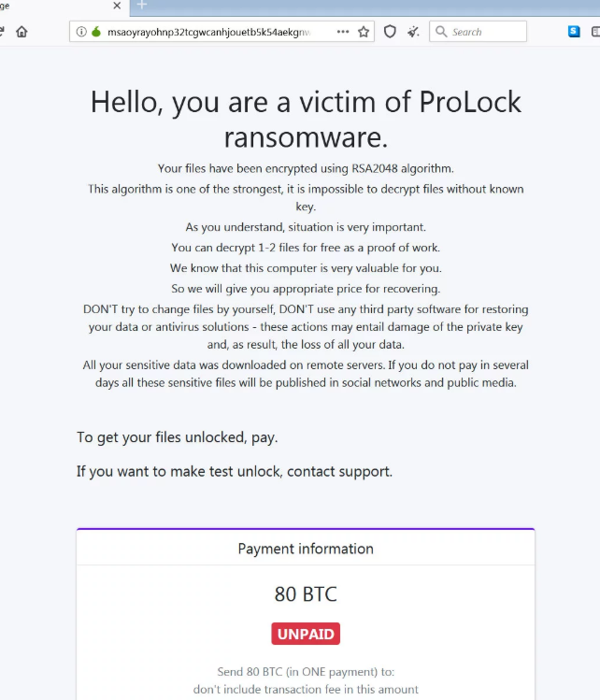This screenshot has width=600, height=700.
Task: Close the current browser tab
Action: [116, 6]
